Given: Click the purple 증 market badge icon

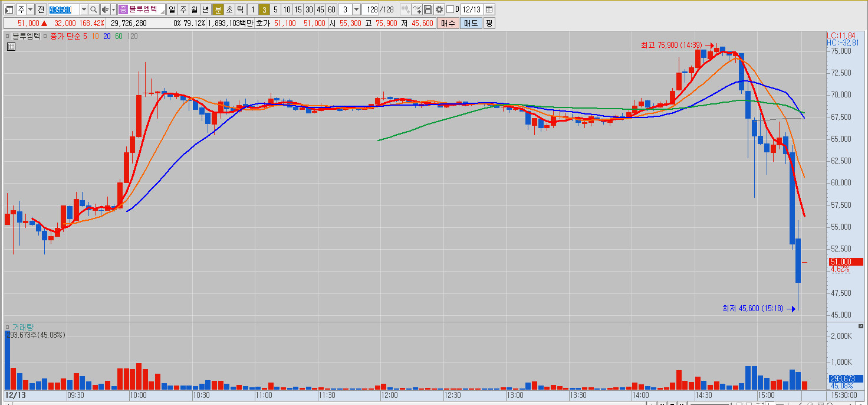Looking at the screenshot, I should 123,9.
